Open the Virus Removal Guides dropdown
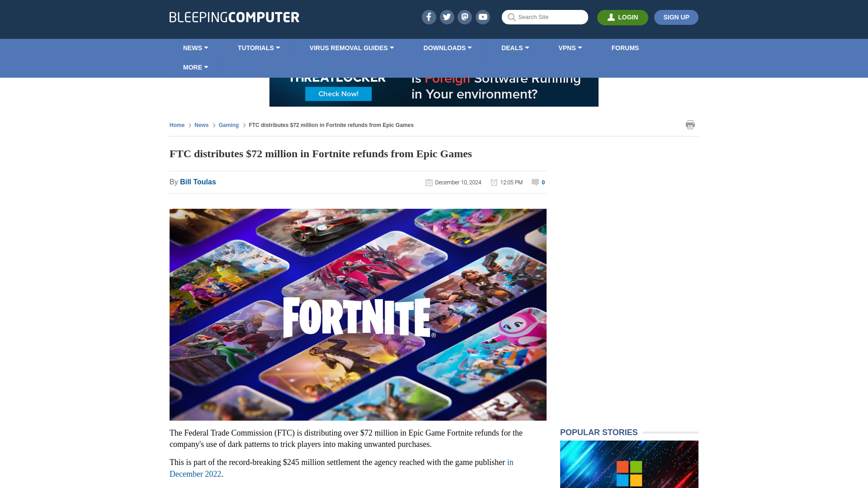 352,48
